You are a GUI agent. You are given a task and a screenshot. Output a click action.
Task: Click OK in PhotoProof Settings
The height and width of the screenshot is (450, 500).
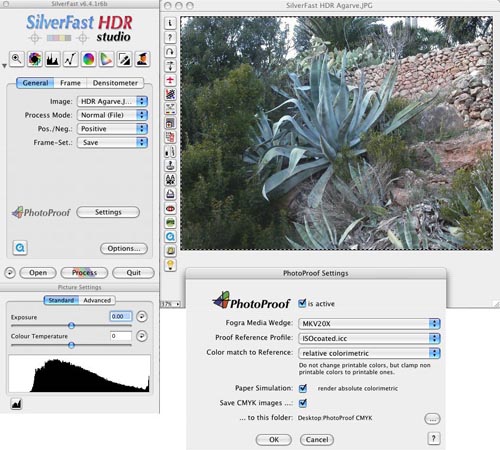274,440
